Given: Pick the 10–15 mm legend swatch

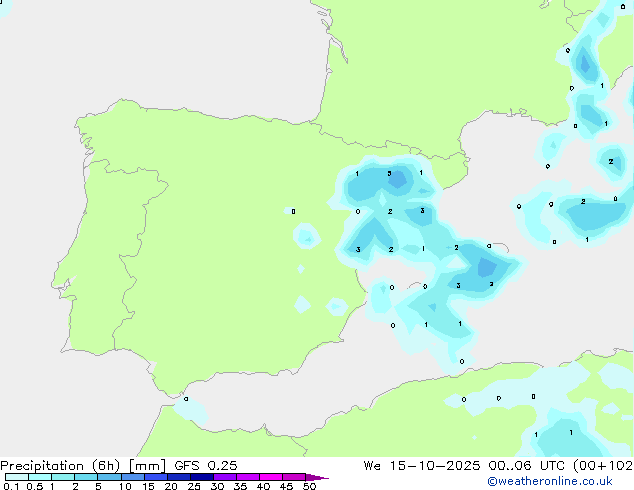Looking at the screenshot, I should pyautogui.click(x=133, y=477).
